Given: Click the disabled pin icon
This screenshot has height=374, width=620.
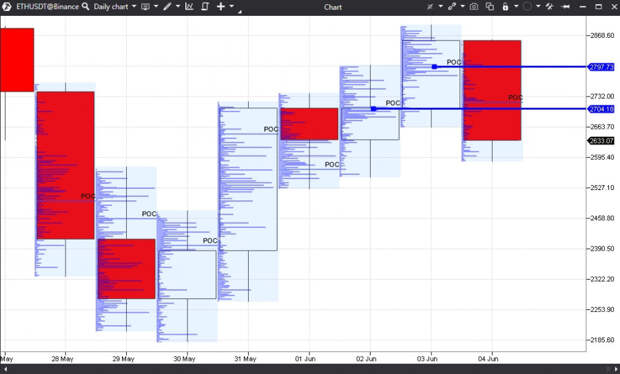Looking at the screenshot, I should pos(430,7).
